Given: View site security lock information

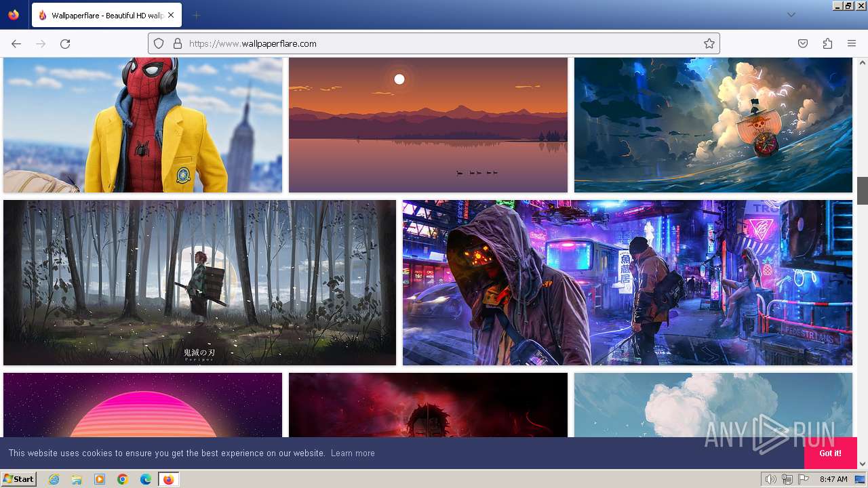Looking at the screenshot, I should (178, 43).
